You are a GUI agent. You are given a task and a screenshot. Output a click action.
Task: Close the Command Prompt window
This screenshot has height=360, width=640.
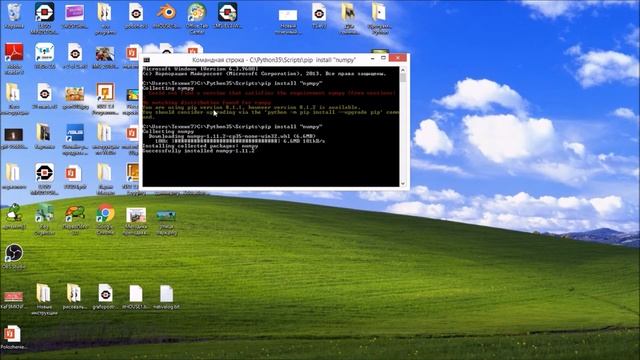[398, 58]
